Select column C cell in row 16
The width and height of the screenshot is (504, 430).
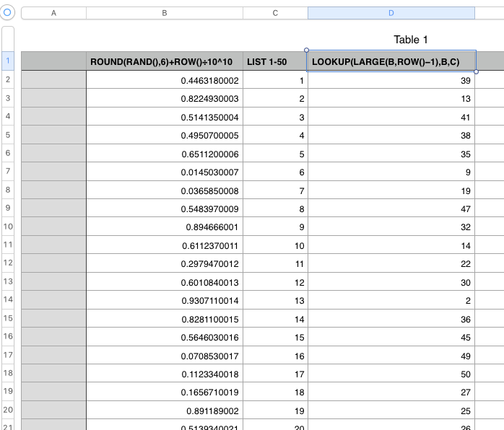tap(275, 336)
